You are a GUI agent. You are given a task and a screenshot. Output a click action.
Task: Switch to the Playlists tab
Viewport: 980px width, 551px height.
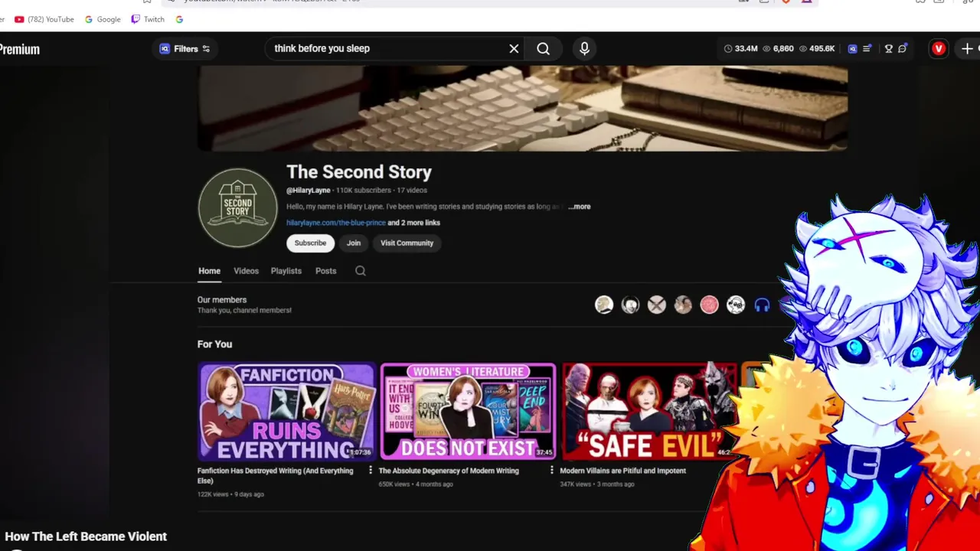pyautogui.click(x=286, y=271)
